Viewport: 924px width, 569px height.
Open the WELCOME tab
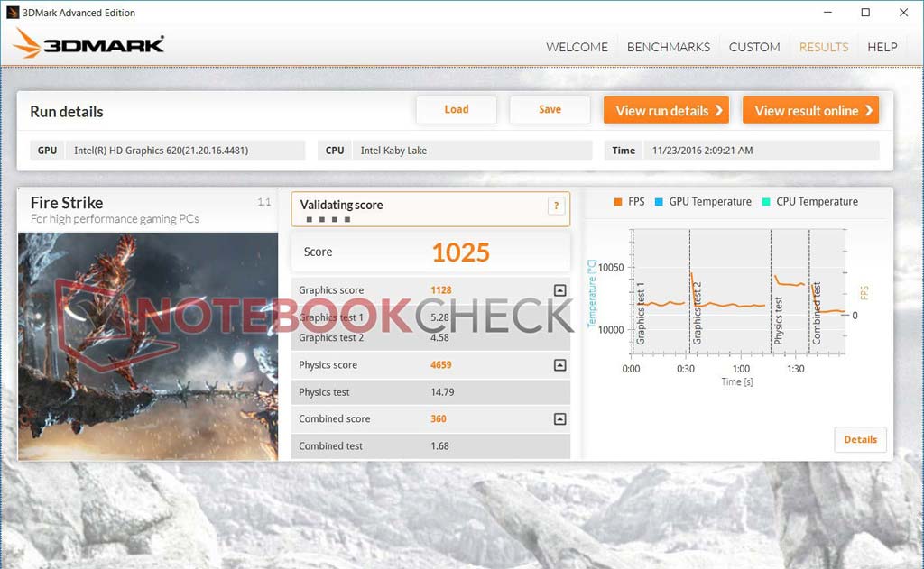(x=577, y=47)
